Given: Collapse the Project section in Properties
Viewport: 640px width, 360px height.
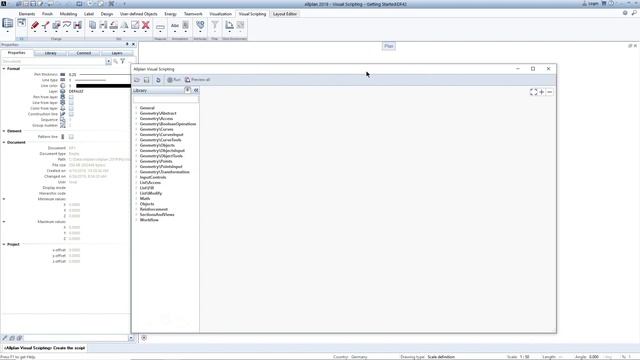Looking at the screenshot, I should click(x=4, y=244).
